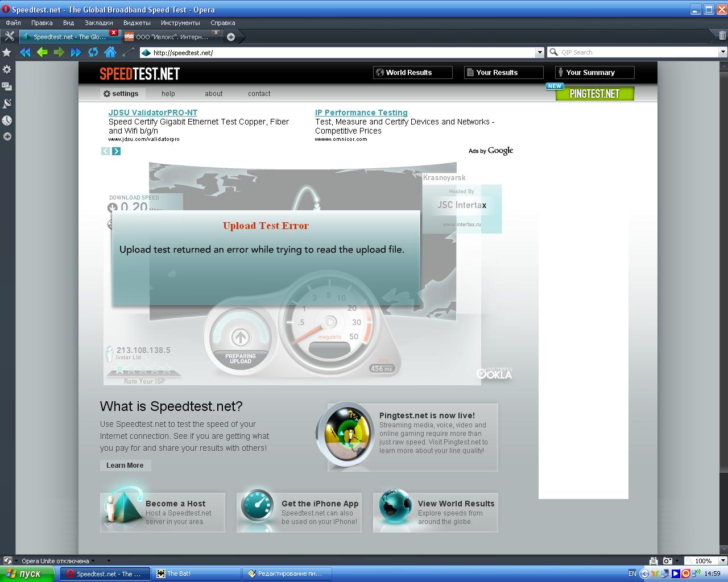The width and height of the screenshot is (728, 582).
Task: Click the Ookla net metrics logo
Action: point(494,373)
